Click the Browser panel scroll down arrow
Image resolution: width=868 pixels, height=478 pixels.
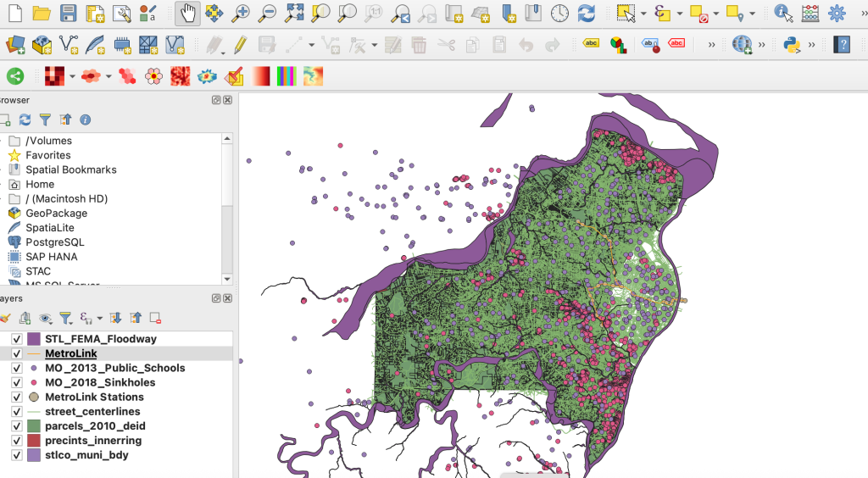(226, 279)
